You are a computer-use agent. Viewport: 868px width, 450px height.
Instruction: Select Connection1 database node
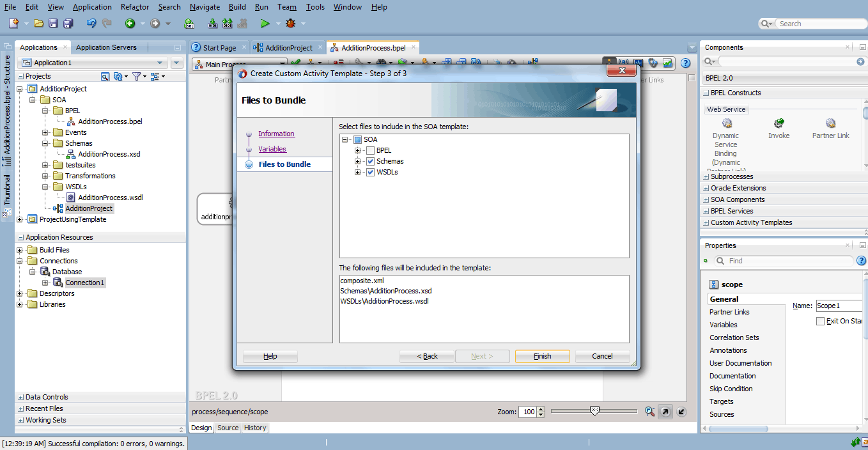[x=84, y=283]
